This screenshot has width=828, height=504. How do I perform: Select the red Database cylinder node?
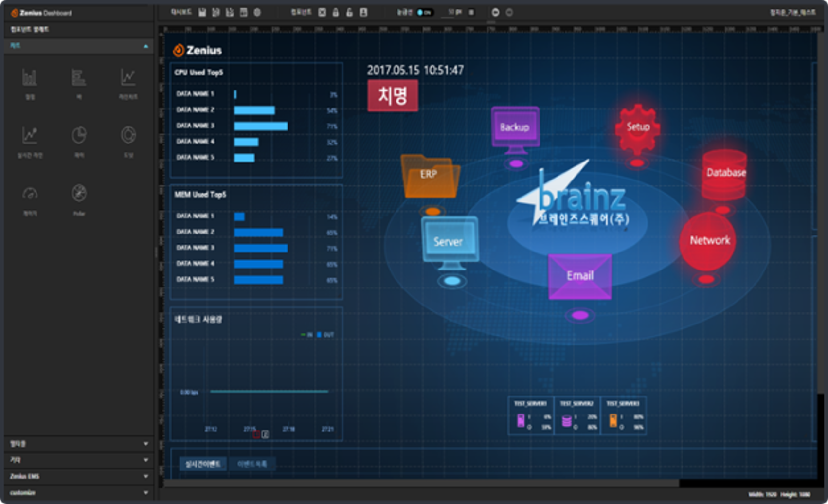coord(725,174)
